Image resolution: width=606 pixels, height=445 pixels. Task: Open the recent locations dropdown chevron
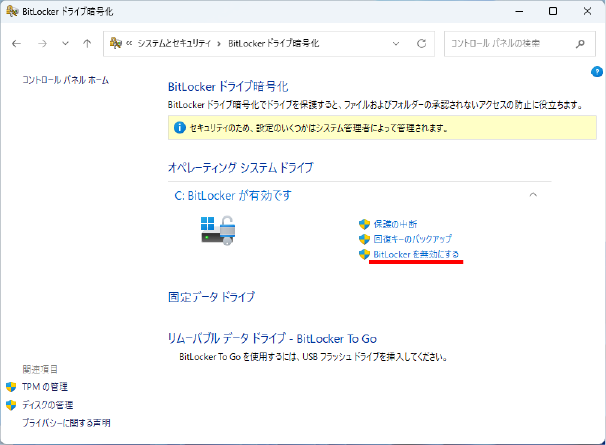click(65, 43)
